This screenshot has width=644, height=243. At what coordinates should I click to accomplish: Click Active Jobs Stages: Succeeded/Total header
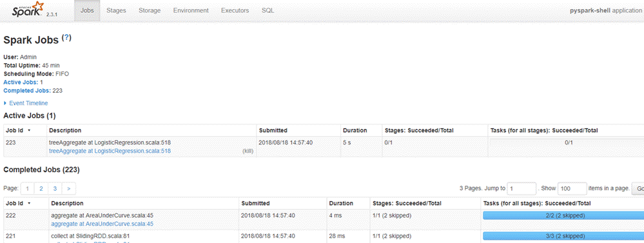(x=418, y=131)
